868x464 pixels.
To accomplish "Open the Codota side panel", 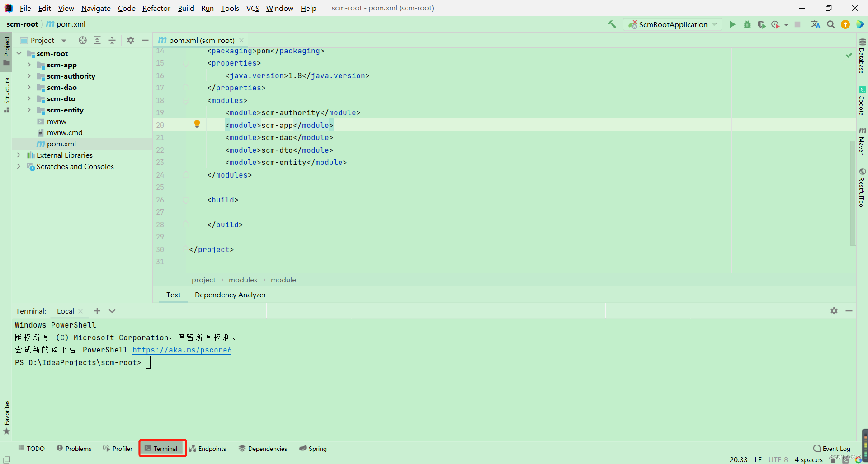I will point(862,100).
